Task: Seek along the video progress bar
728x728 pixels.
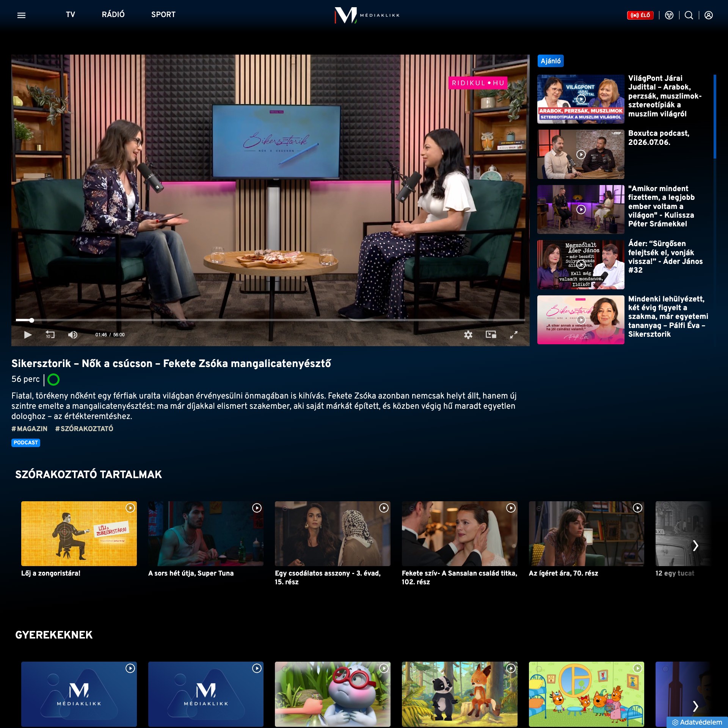Action: (x=270, y=320)
